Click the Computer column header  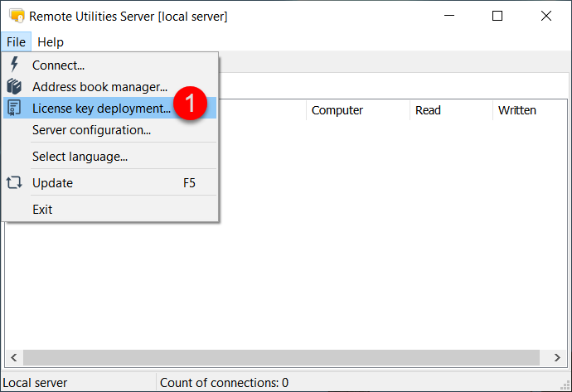(358, 110)
